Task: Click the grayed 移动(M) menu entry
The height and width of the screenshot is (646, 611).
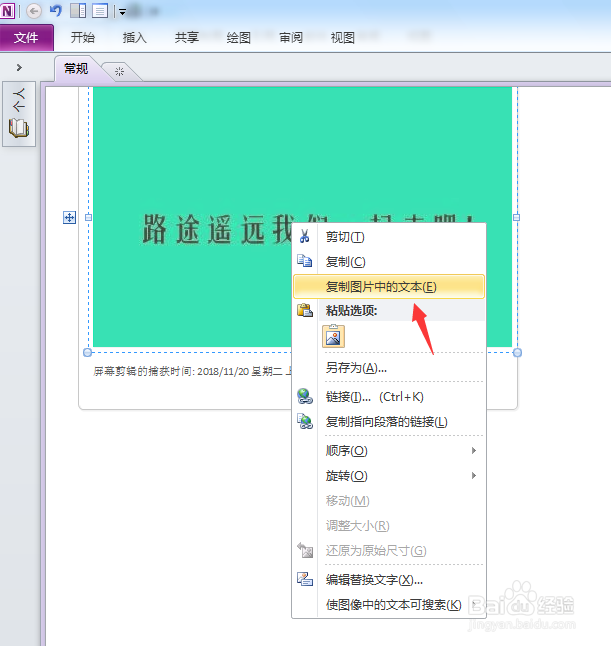Action: (x=389, y=501)
